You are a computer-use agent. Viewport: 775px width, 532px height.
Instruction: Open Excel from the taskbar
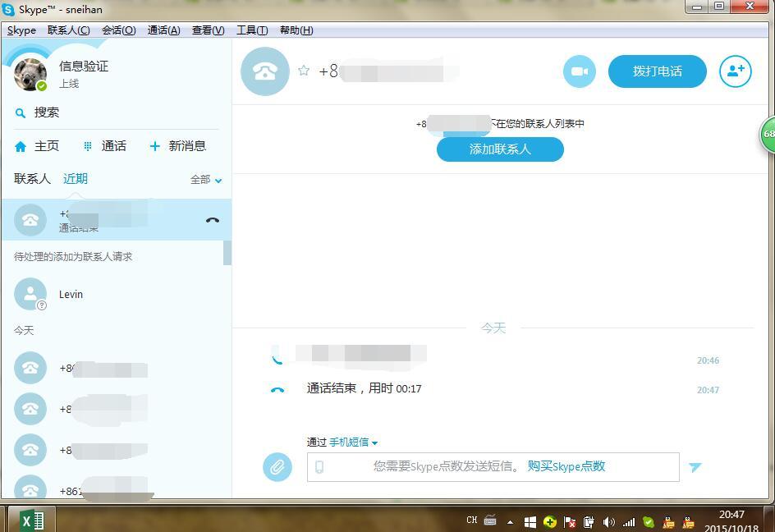pos(32,521)
